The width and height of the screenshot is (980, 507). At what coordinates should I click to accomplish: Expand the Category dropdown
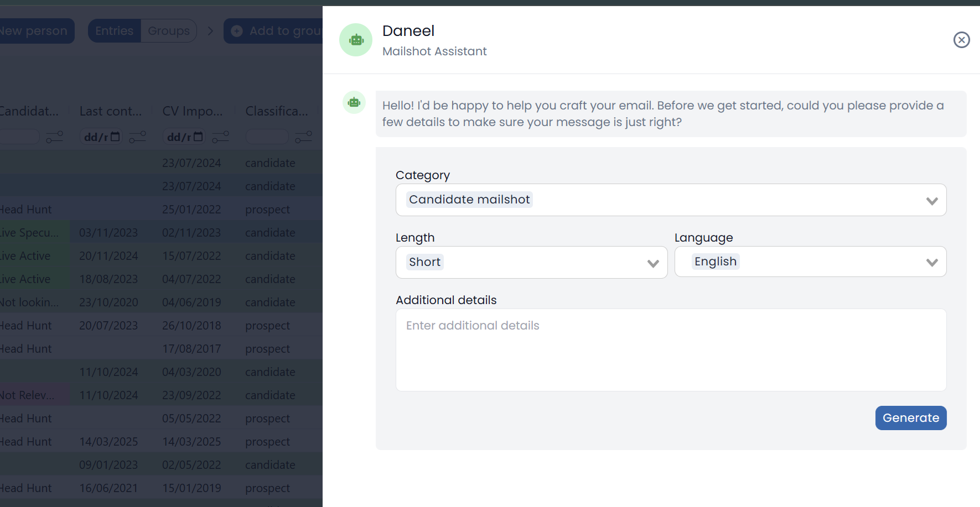click(x=931, y=200)
